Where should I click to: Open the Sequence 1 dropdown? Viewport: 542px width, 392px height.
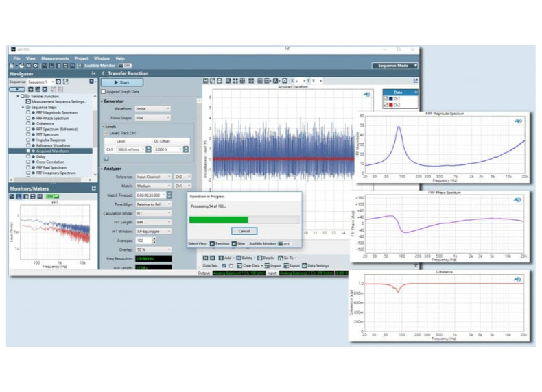point(40,82)
